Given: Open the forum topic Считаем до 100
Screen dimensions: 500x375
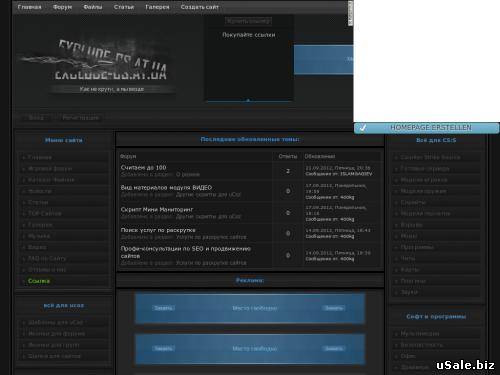Looking at the screenshot, I should coord(143,167).
